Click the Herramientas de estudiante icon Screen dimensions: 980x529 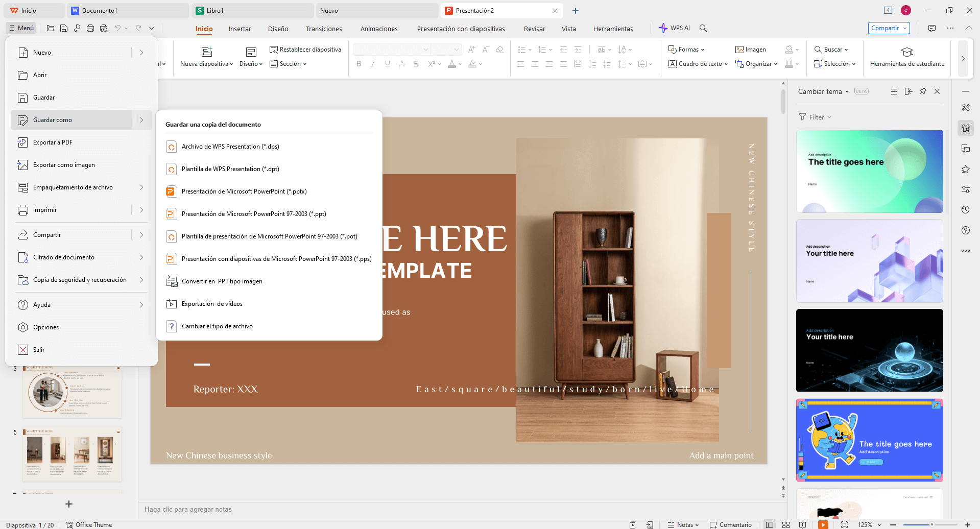906,52
